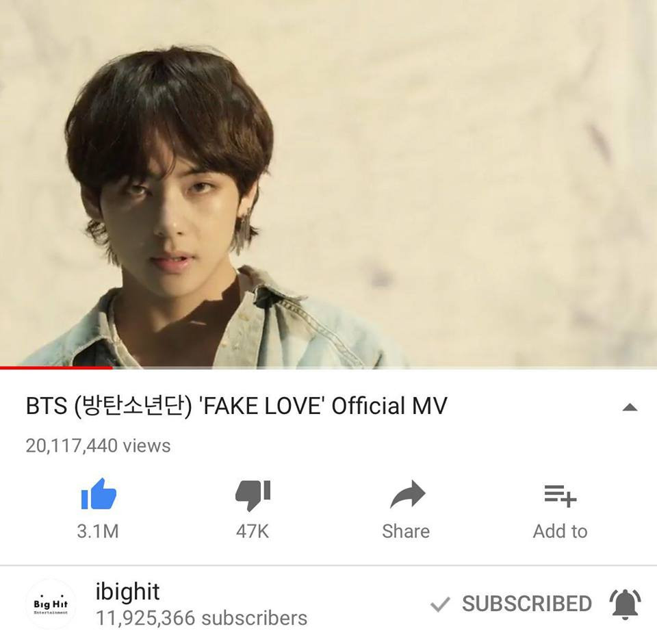
Task: Collapse the video description with the up arrow
Action: pos(630,407)
